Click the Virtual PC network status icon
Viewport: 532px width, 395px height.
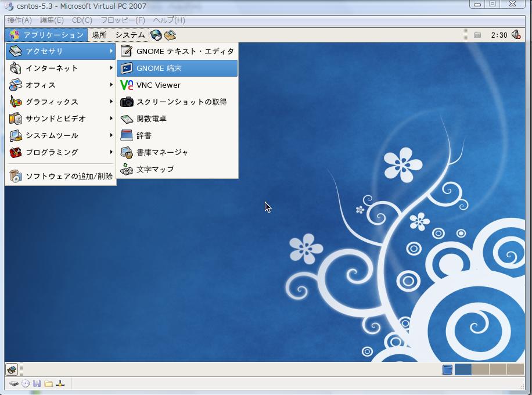coord(60,383)
